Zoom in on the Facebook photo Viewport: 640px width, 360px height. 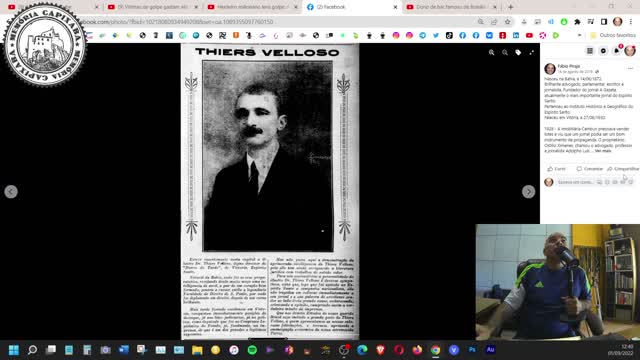coord(491,53)
